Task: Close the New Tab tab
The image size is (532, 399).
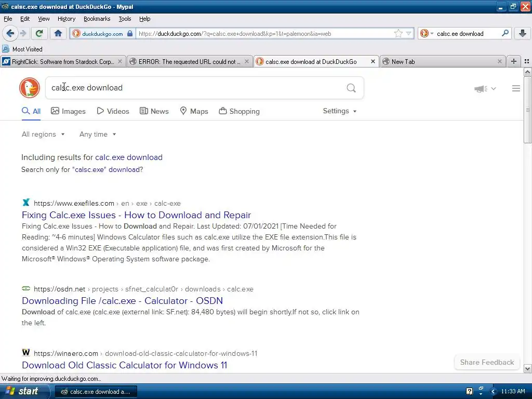Action: [x=499, y=61]
